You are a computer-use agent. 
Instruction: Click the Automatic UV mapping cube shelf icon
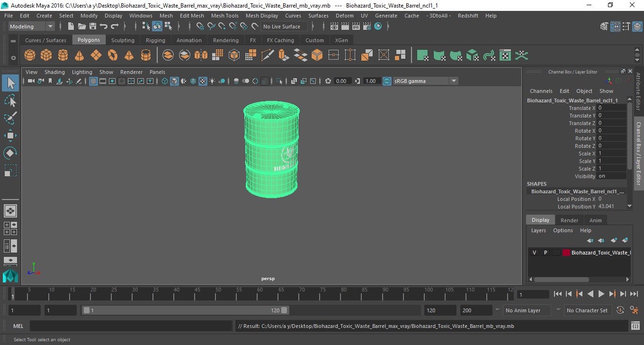472,55
